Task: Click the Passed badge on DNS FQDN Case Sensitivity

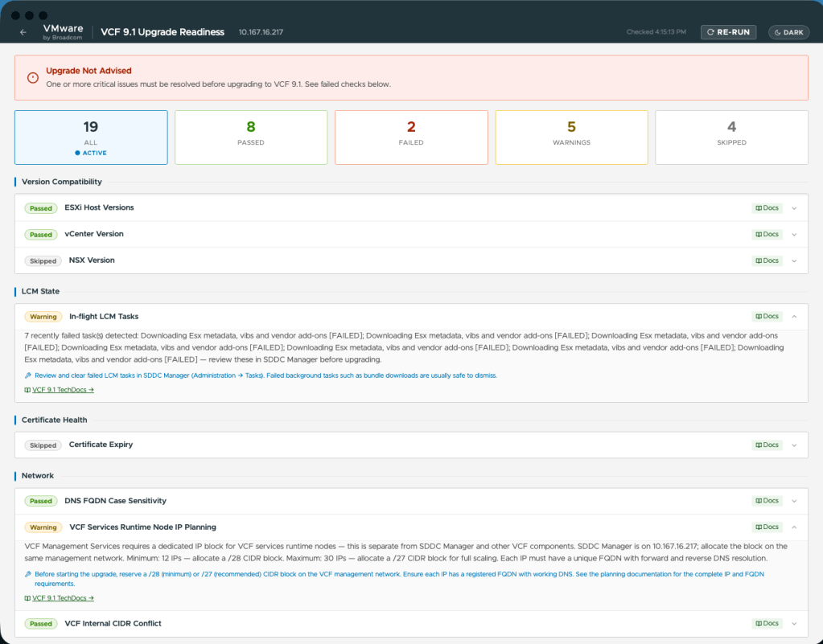Action: point(41,501)
